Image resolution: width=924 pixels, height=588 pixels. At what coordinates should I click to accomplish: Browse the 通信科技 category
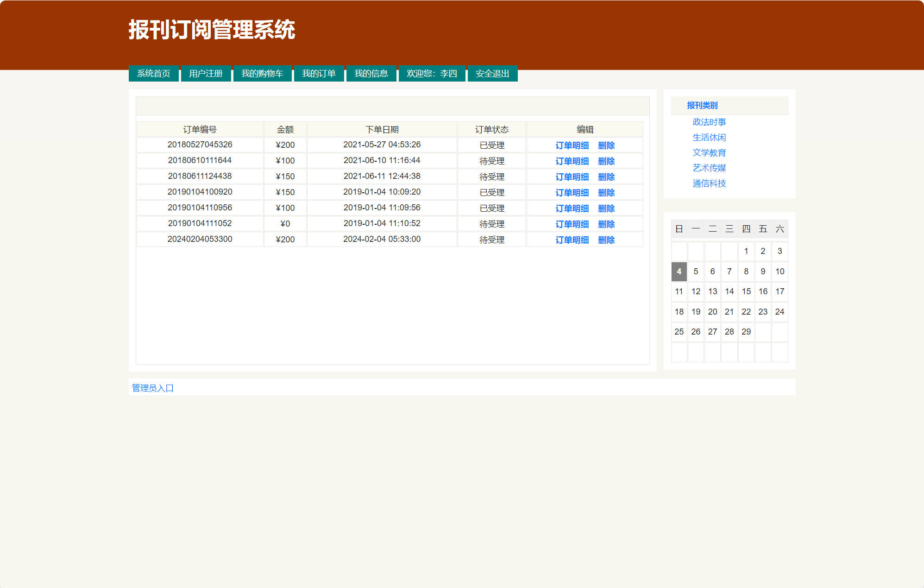[709, 183]
